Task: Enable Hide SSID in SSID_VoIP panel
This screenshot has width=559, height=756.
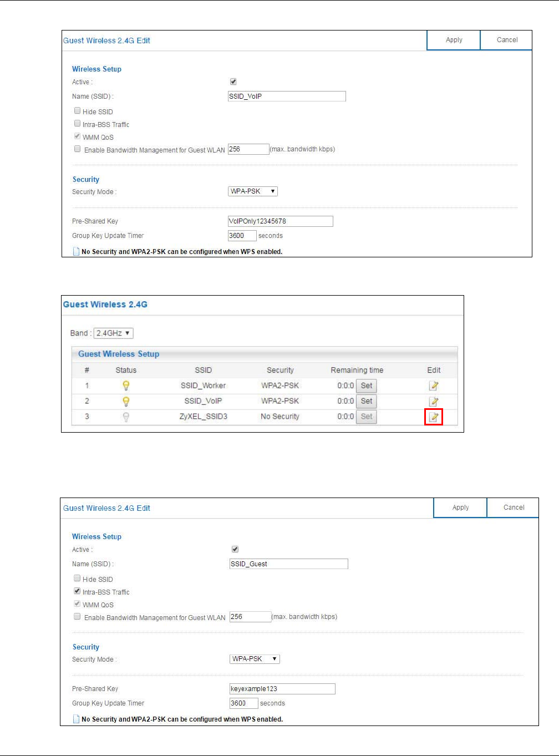Action: click(x=78, y=111)
